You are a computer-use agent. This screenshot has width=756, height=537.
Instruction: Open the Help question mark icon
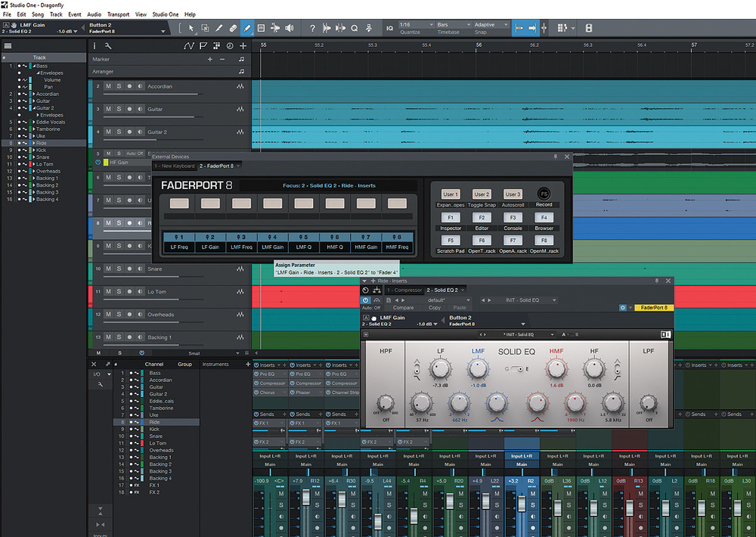click(x=312, y=28)
